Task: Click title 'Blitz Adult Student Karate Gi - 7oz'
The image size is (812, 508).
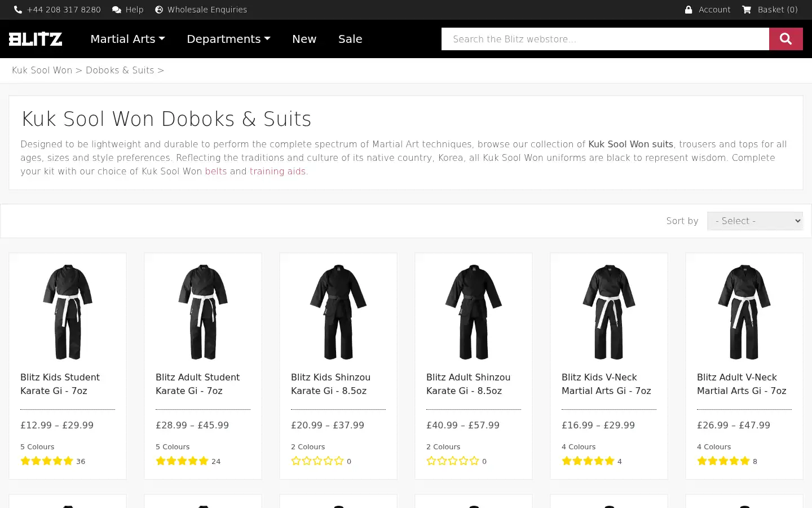Action: (x=197, y=384)
